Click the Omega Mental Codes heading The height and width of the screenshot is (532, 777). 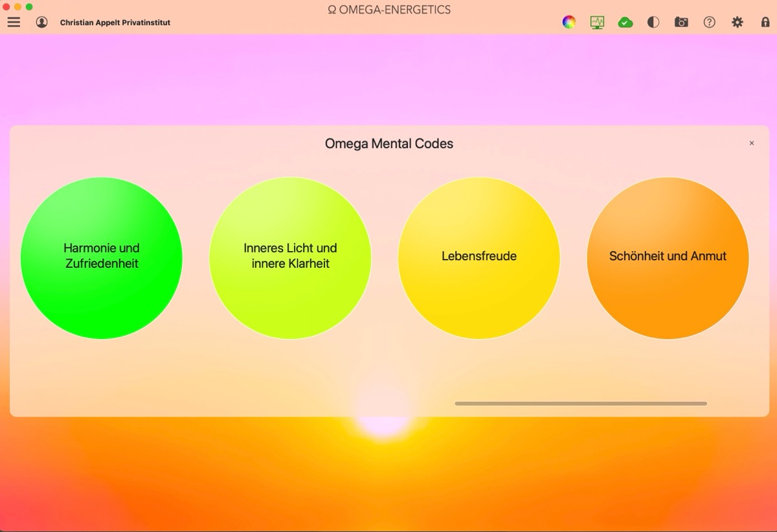388,144
